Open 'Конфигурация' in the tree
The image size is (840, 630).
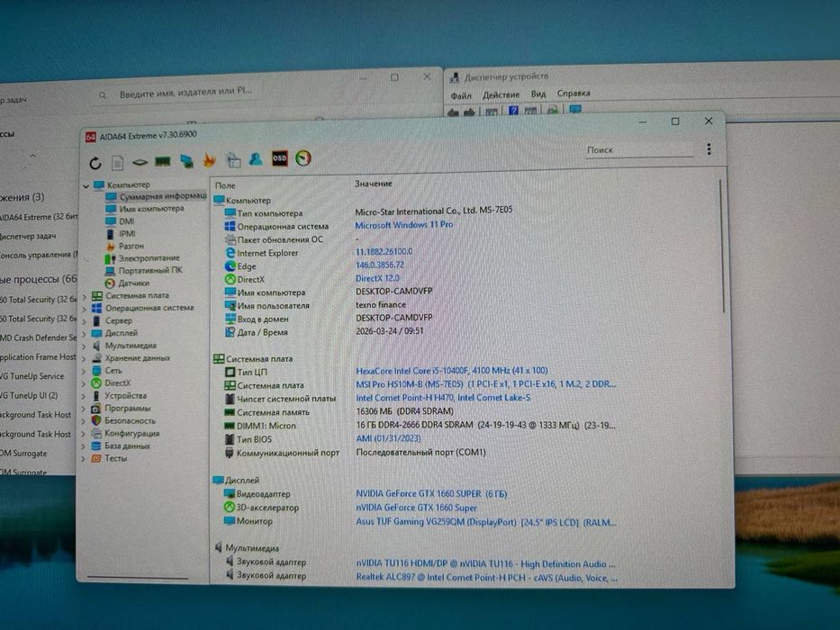click(131, 433)
